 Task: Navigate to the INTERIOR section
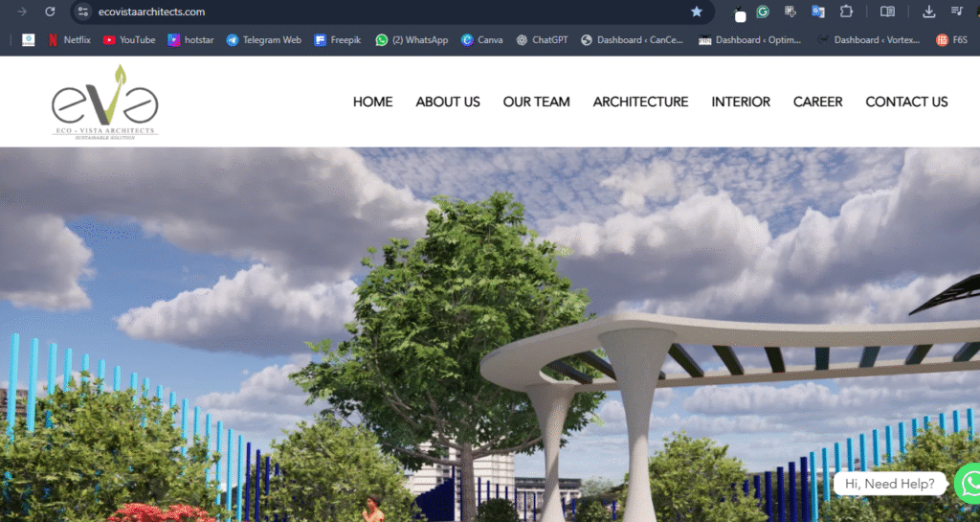pos(741,102)
